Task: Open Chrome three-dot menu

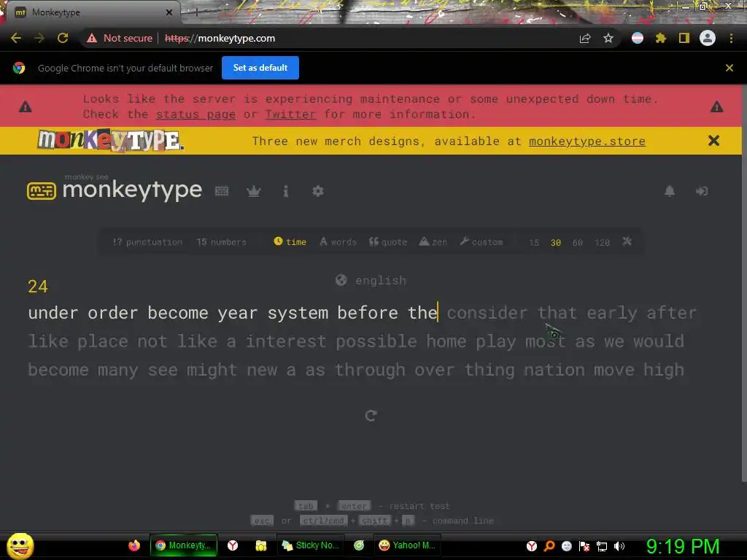Action: click(731, 38)
